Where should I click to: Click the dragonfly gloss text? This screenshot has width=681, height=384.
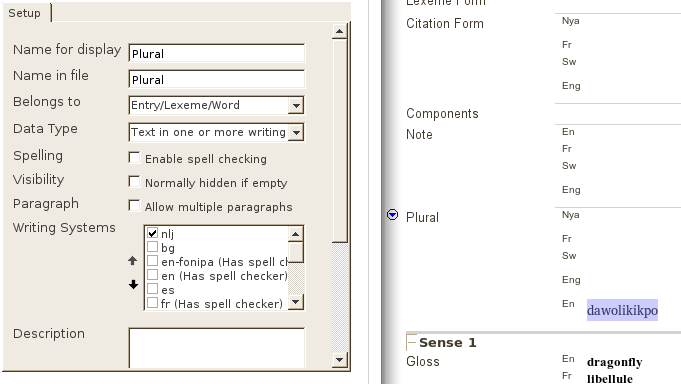614,362
